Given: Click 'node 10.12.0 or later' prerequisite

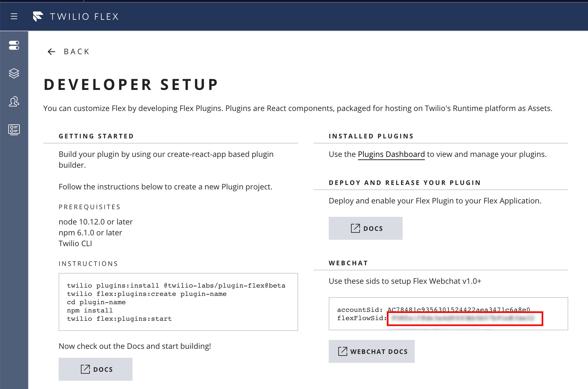Looking at the screenshot, I should tap(96, 222).
